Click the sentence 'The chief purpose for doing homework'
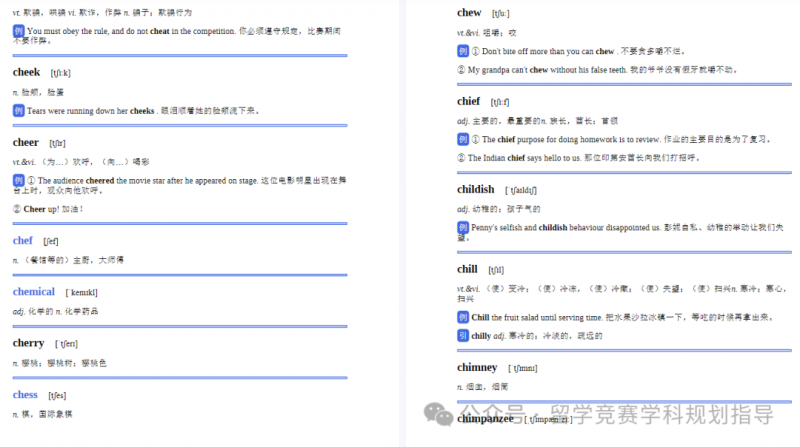Image resolution: width=800 pixels, height=447 pixels. click(549, 139)
